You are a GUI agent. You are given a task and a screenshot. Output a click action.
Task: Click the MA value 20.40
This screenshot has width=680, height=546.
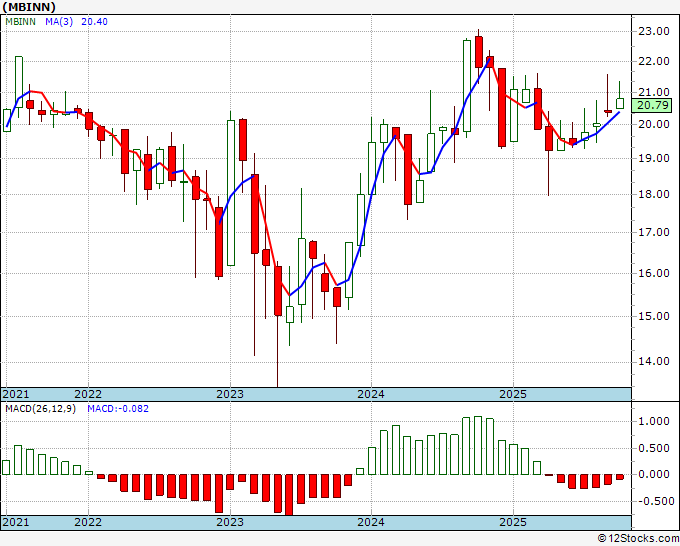[x=94, y=22]
